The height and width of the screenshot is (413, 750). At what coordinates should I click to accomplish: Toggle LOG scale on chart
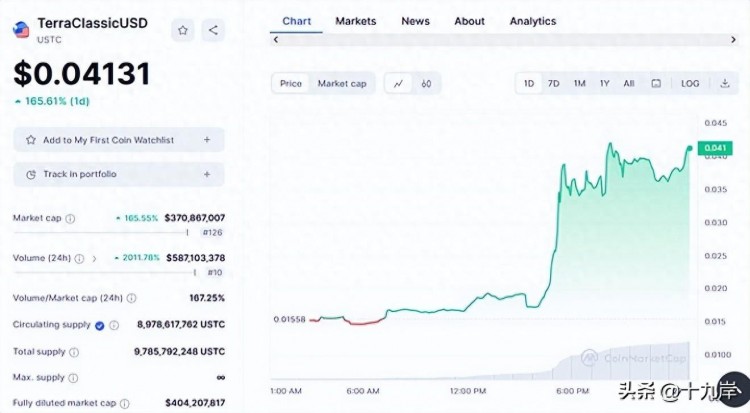click(690, 83)
